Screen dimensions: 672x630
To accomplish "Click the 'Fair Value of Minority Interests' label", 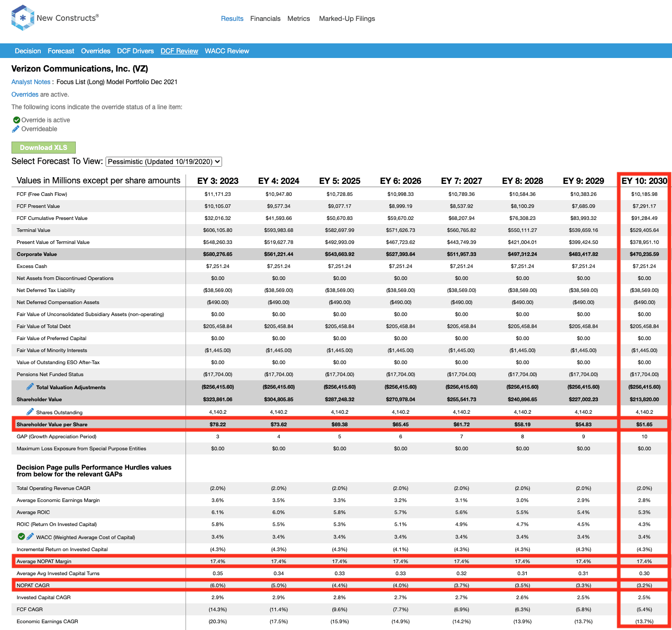I will pos(52,350).
